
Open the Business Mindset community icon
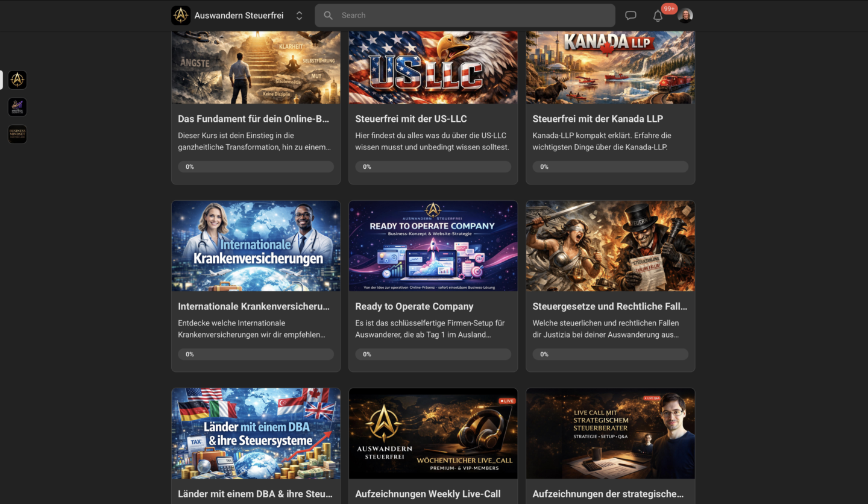[x=17, y=134]
